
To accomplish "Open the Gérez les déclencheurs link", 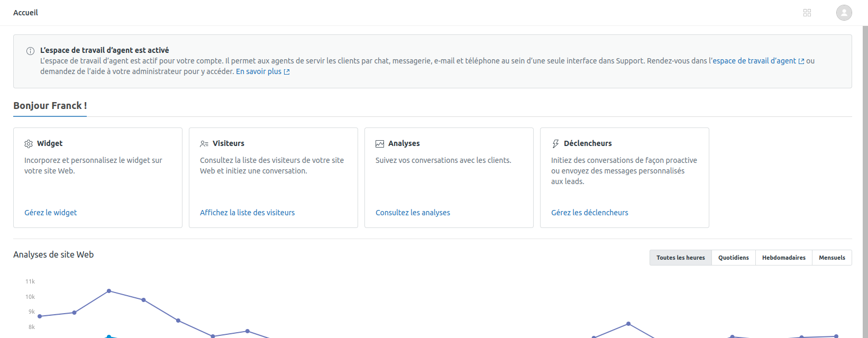I will coord(589,213).
